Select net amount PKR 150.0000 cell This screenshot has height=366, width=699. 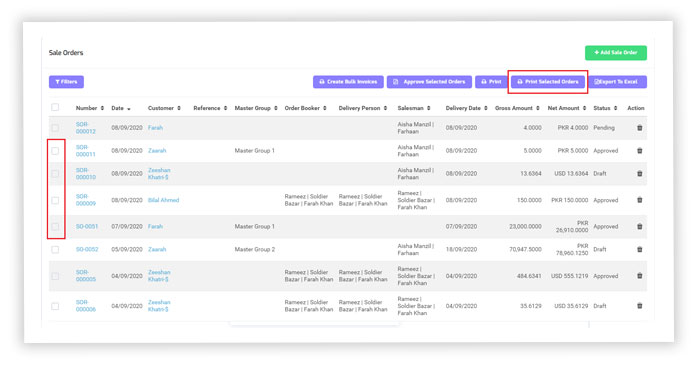pyautogui.click(x=569, y=200)
